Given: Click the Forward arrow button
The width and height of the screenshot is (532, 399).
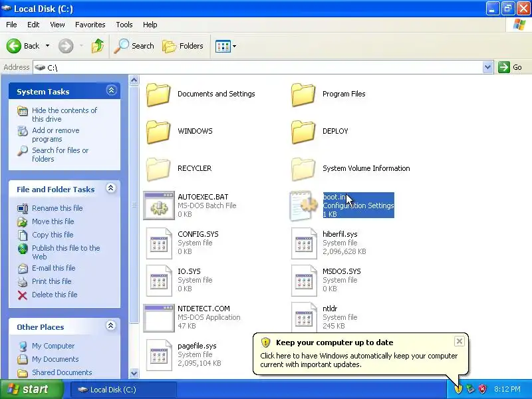Looking at the screenshot, I should pos(66,46).
